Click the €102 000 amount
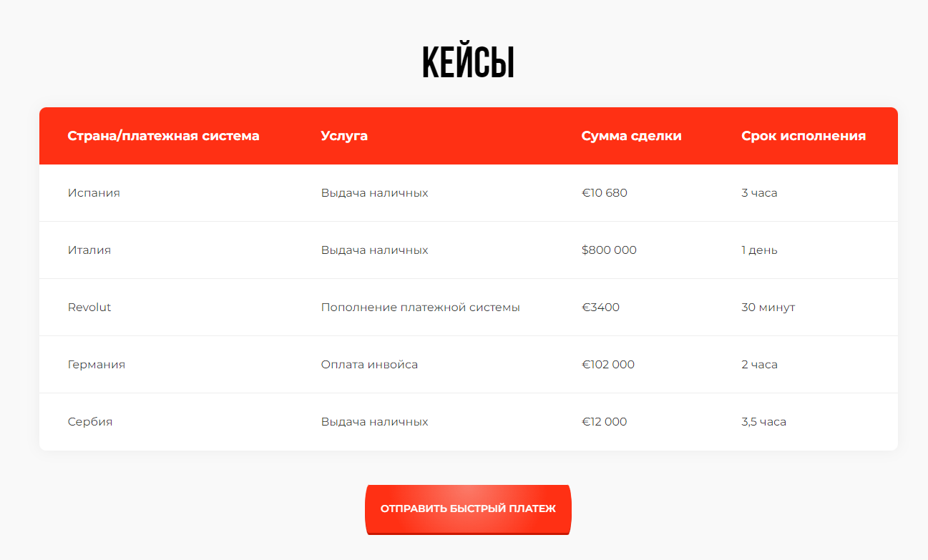Image resolution: width=928 pixels, height=560 pixels. (608, 365)
